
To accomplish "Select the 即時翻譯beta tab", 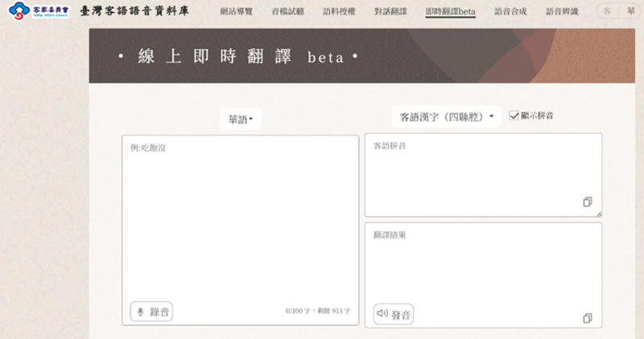I will 450,12.
